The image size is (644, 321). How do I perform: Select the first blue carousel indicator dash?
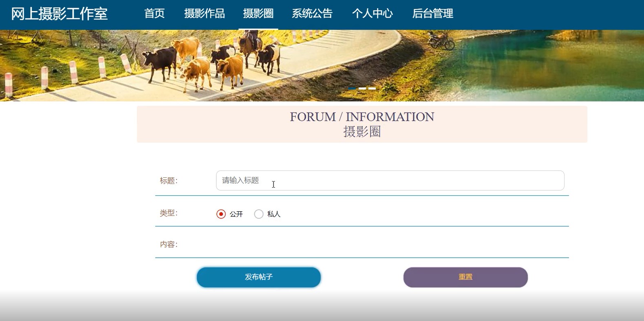pyautogui.click(x=352, y=88)
